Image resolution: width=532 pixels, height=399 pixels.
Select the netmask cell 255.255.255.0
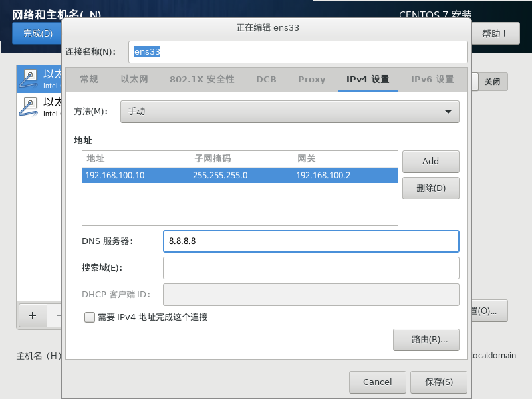(x=220, y=175)
